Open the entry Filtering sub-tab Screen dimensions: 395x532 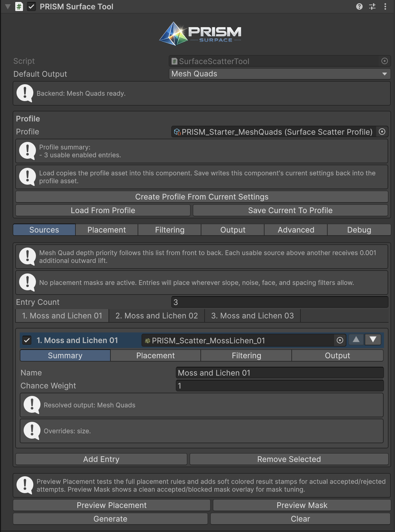click(246, 355)
